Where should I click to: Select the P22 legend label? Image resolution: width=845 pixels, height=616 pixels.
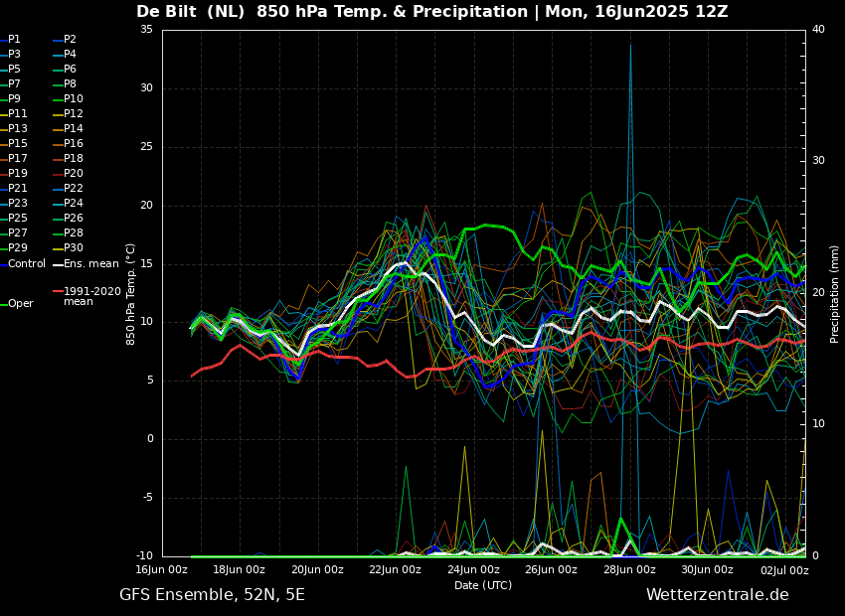74,189
